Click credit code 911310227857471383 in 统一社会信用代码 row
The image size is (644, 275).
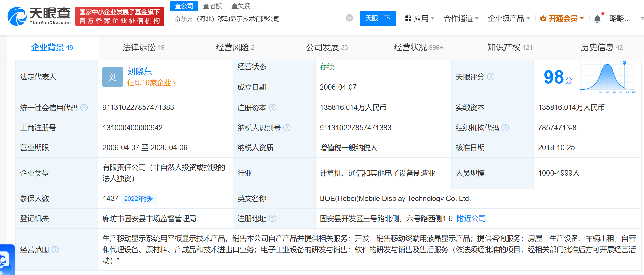(138, 108)
